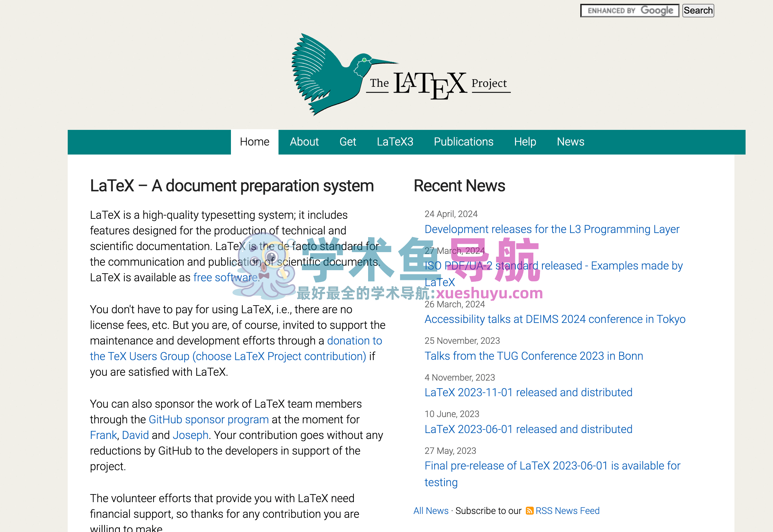Read LaTeX 2023-11-01 released and distributed

pos(528,392)
